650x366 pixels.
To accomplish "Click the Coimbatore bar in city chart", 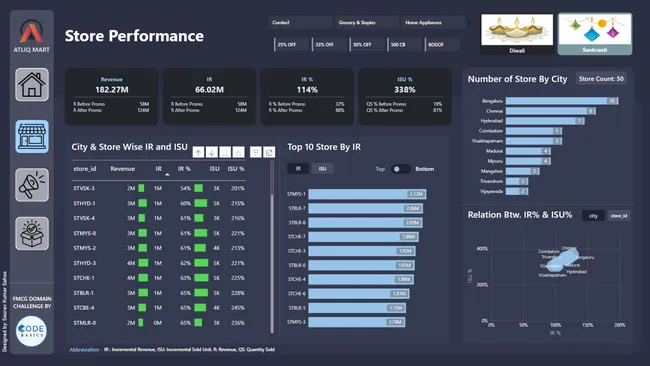I will click(x=534, y=131).
